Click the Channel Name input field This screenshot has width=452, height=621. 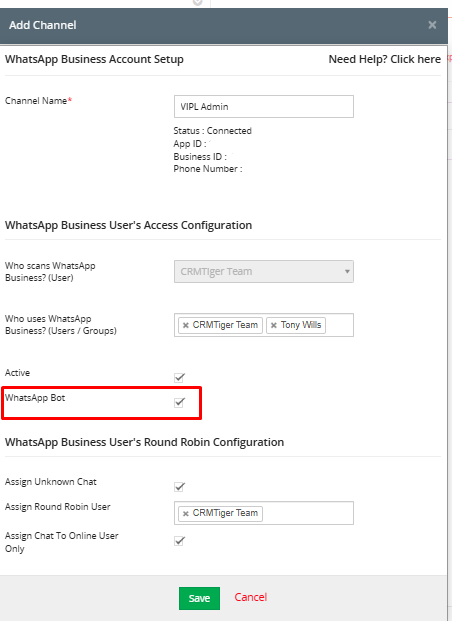(x=264, y=106)
